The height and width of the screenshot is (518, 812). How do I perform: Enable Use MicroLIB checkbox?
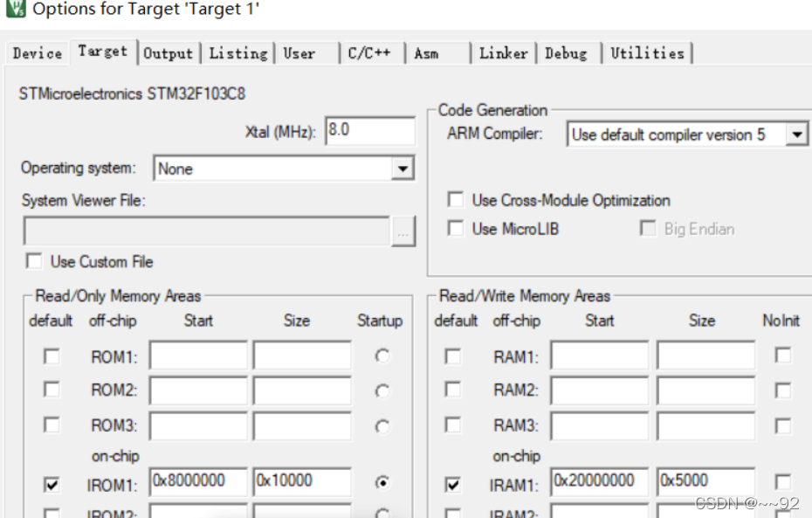coord(456,228)
